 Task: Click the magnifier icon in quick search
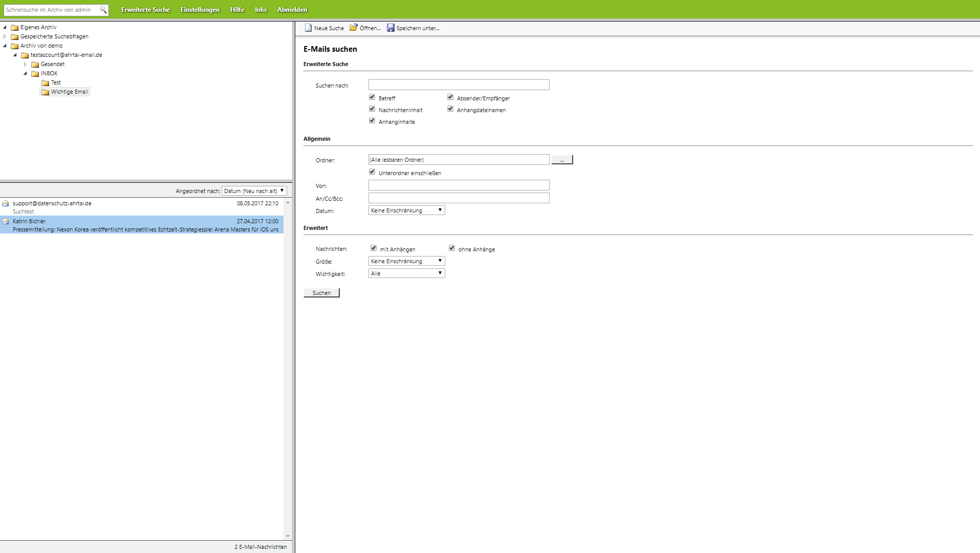103,10
